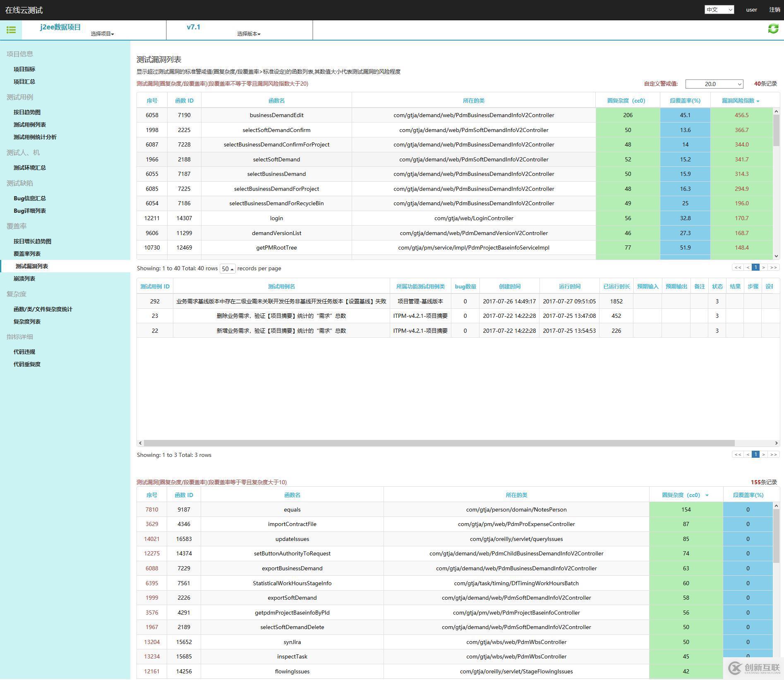This screenshot has height=680, width=784.
Task: Change the 50 records per page selector
Action: tap(228, 269)
